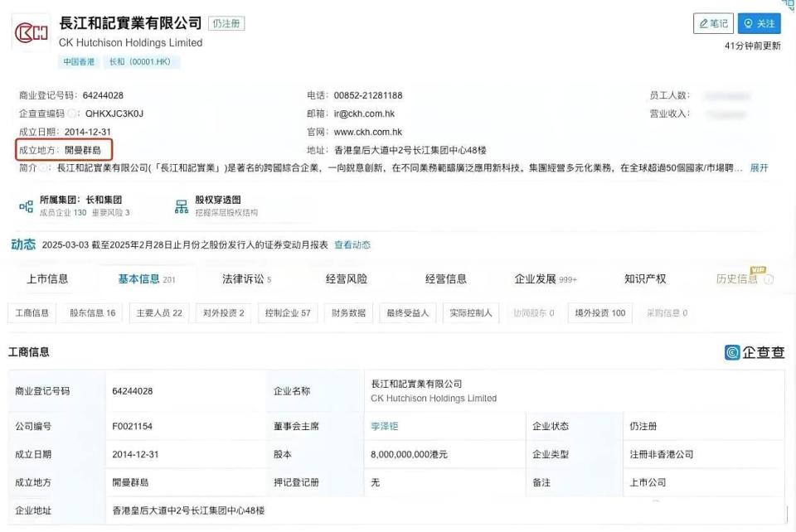Switch to 经营风险 tab
This screenshot has width=796, height=532.
pyautogui.click(x=347, y=279)
